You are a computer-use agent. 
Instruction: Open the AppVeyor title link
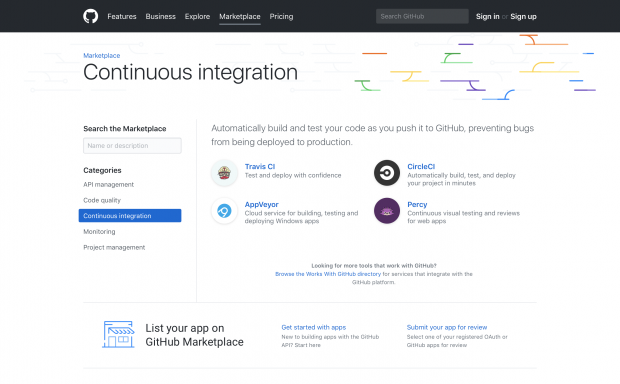(x=261, y=204)
